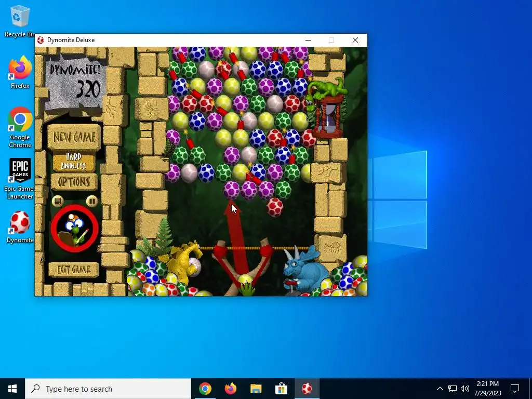
Task: Open Recycle Bin desktop icon
Action: 19,21
